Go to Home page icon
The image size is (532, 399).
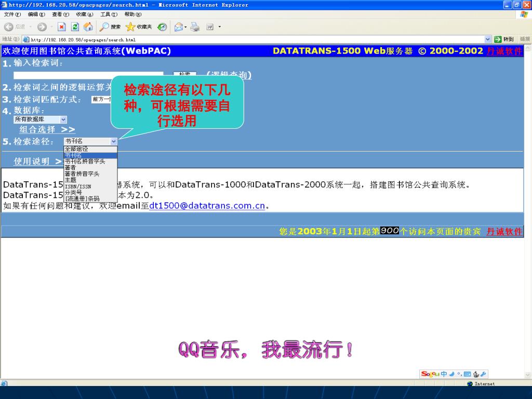(x=88, y=27)
